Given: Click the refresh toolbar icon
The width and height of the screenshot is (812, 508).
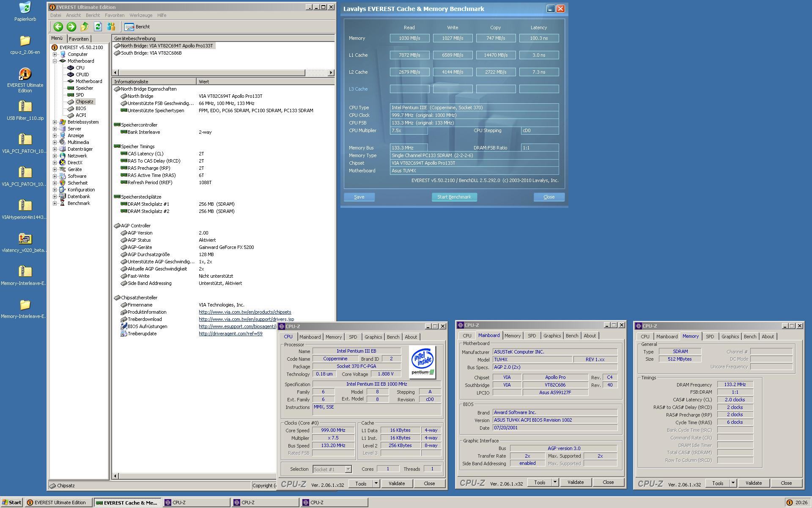Looking at the screenshot, I should click(x=98, y=27).
